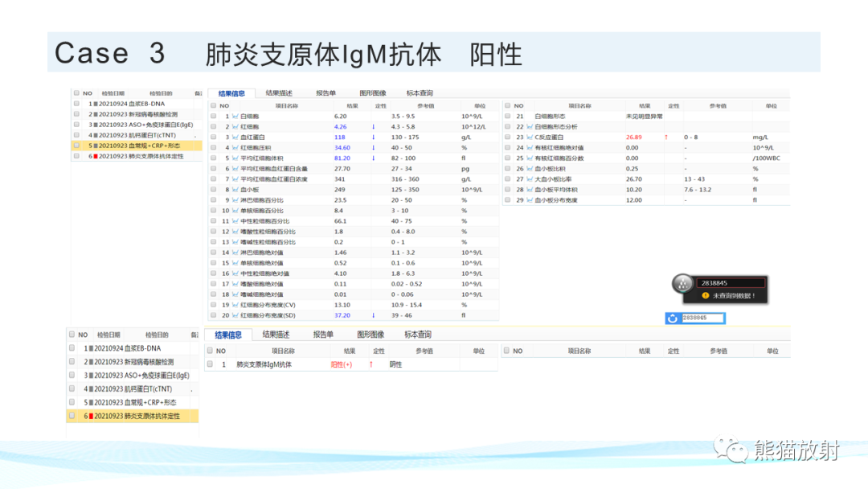
Task: Select 肌钙蛋白T(cTNT) row in blood-count panel list
Action: click(137, 135)
